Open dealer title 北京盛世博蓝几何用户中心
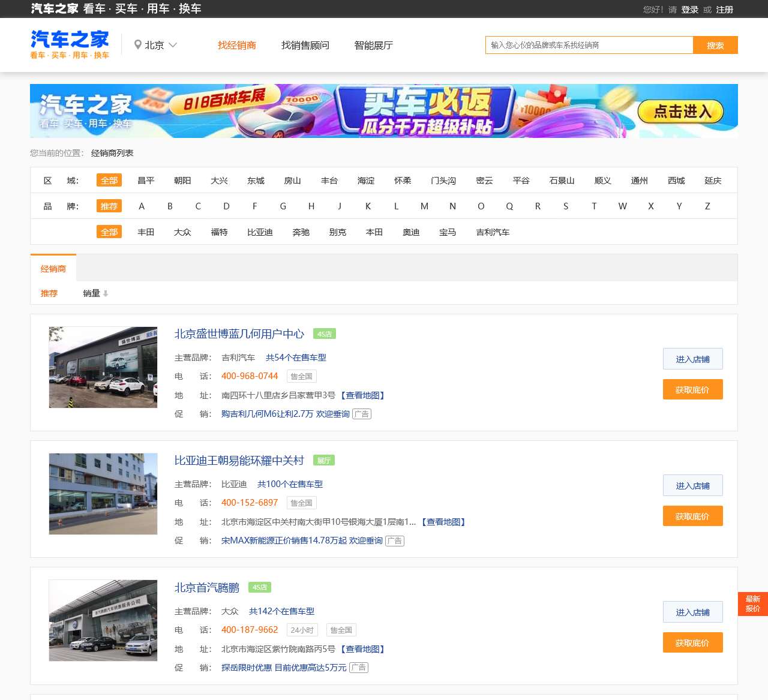The image size is (768, 700). click(239, 334)
